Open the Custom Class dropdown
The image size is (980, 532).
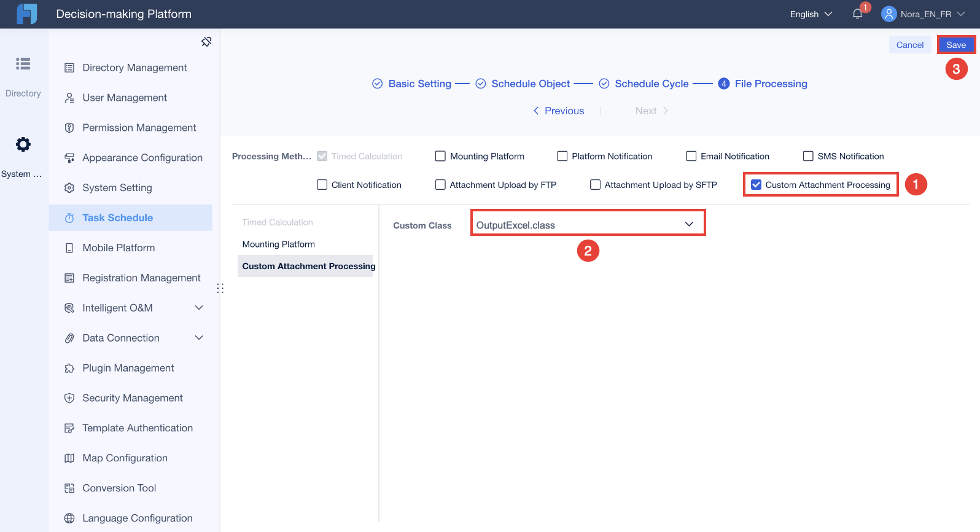point(588,225)
